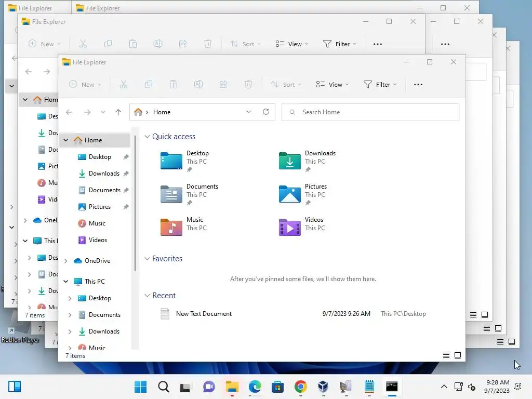Click the Cut icon in front window toolbar
This screenshot has width=532, height=399.
pos(124,85)
